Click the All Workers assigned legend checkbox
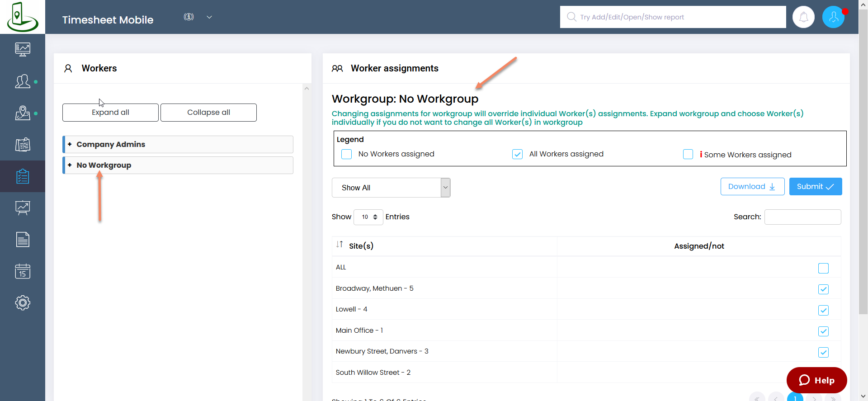 (x=517, y=154)
